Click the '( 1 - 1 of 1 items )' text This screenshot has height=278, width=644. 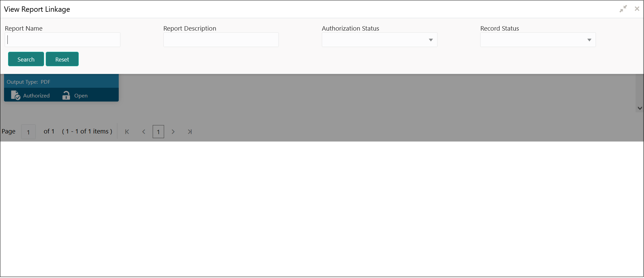[x=87, y=131]
